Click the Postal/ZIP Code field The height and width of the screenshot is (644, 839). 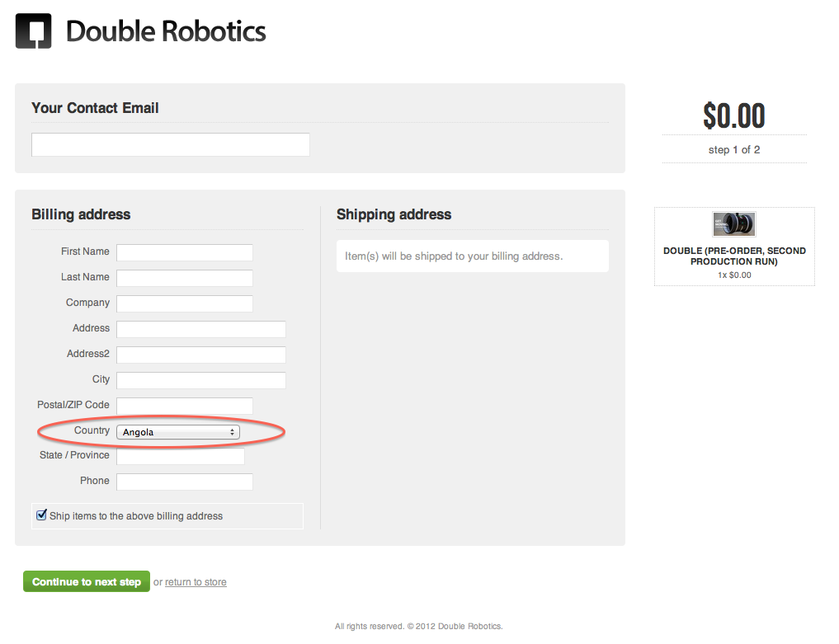[185, 406]
